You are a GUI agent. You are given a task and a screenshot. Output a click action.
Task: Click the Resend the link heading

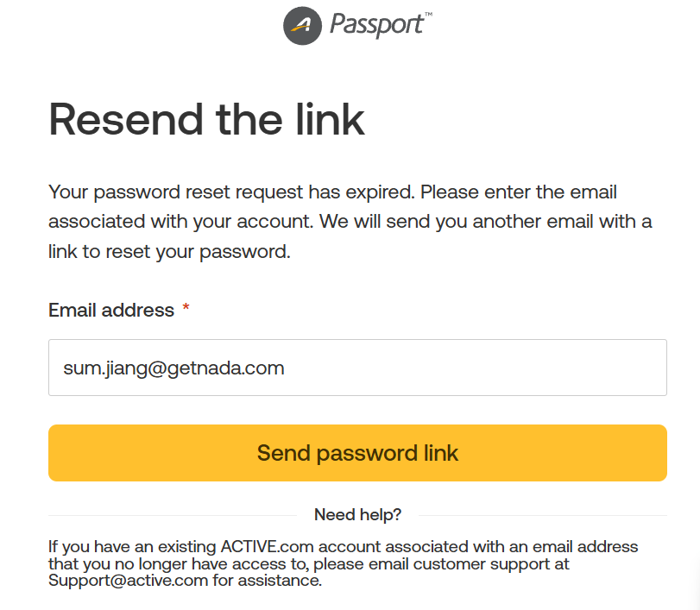point(206,119)
